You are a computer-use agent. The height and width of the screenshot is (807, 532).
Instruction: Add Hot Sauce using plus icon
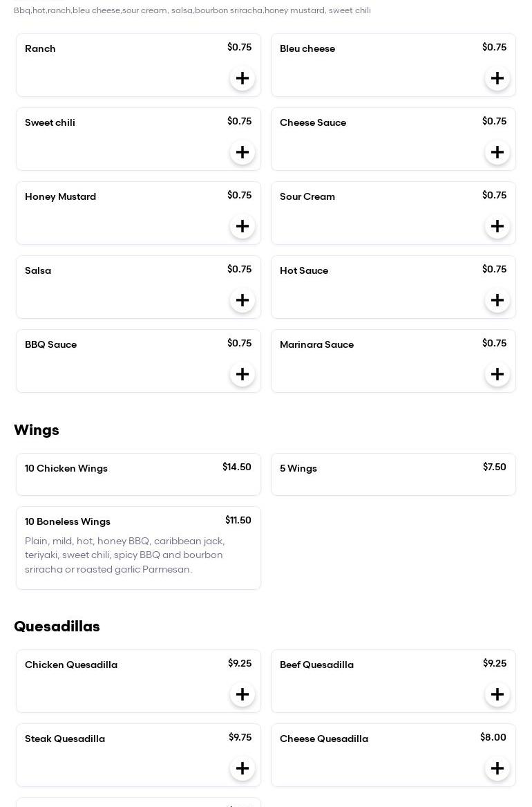click(497, 300)
